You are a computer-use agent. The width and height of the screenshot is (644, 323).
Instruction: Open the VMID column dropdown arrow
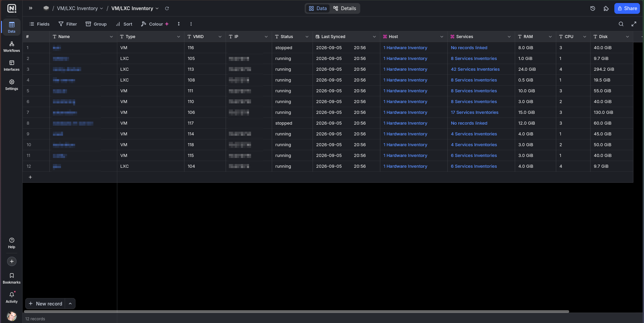pos(220,37)
